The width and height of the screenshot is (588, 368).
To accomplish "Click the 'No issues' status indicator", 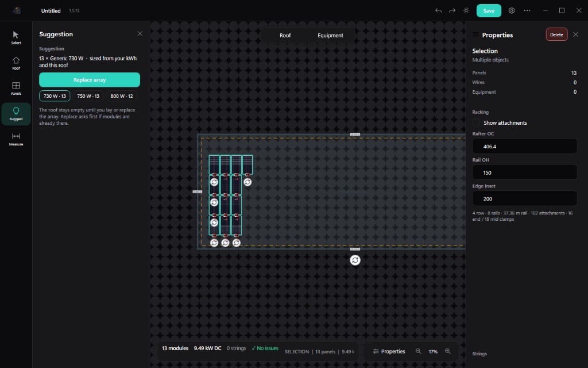I will (265, 348).
